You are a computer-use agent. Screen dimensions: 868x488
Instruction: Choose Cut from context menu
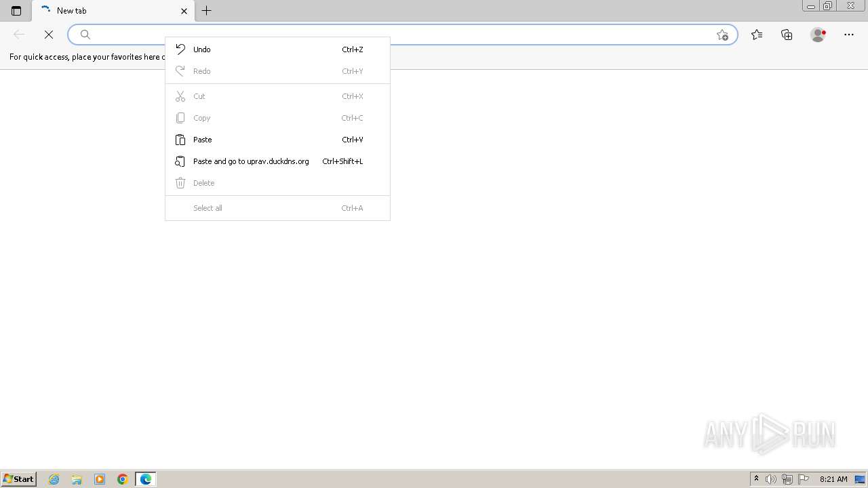point(277,96)
